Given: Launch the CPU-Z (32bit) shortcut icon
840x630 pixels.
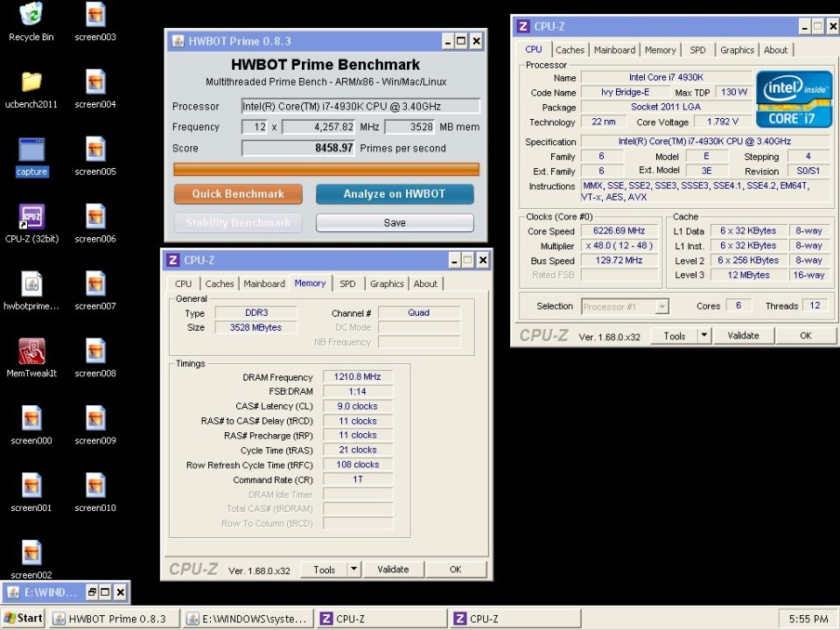Looking at the screenshot, I should pos(31,216).
